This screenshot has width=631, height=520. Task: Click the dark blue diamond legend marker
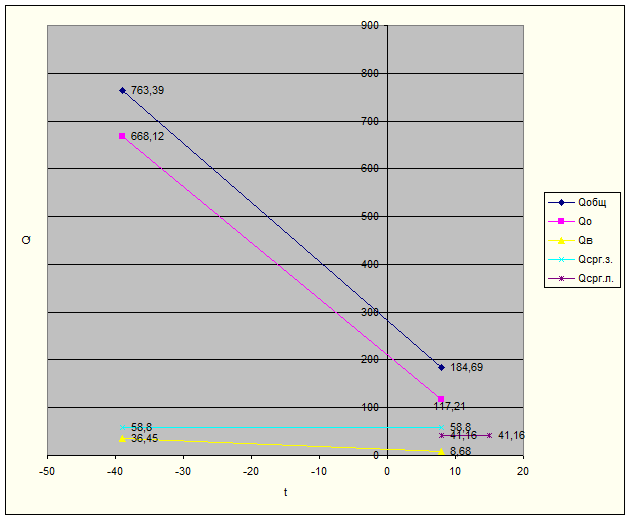560,201
